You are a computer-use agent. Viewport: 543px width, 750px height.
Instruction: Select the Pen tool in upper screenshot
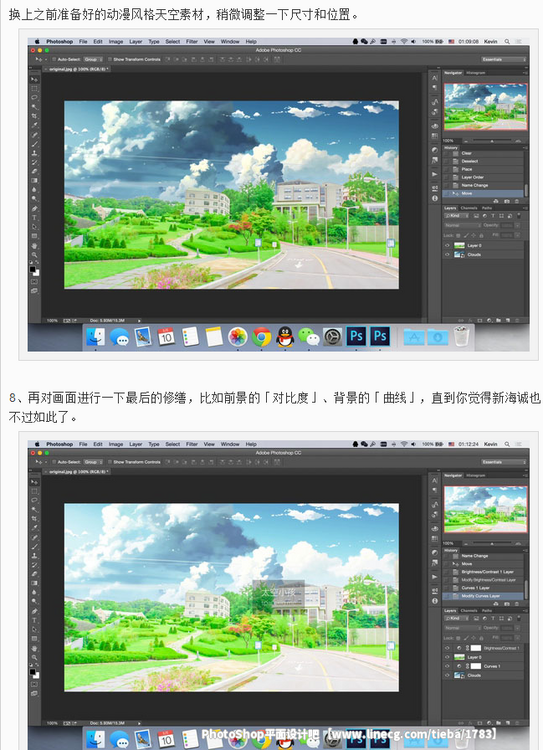(x=34, y=209)
